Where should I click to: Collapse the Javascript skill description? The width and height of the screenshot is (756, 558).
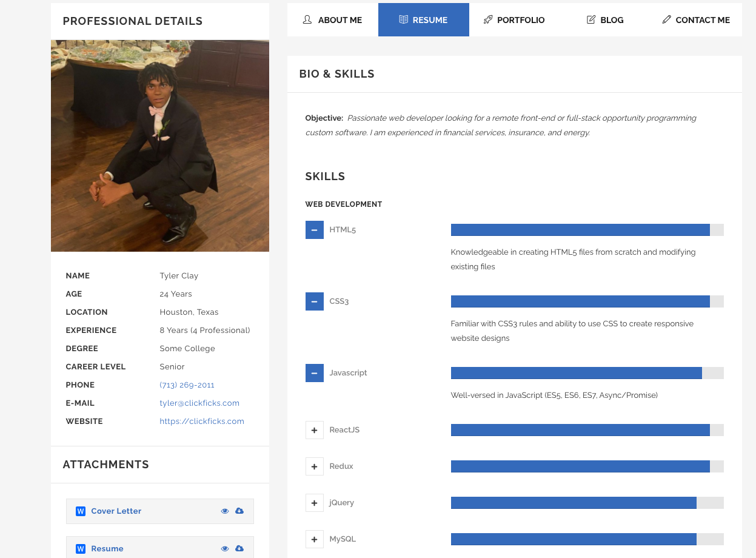tap(314, 372)
